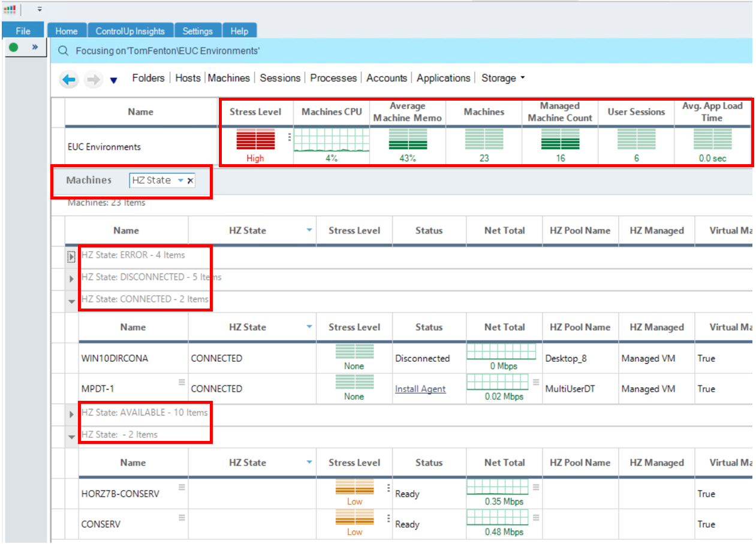The width and height of the screenshot is (756, 544).
Task: Click Low stress indicator for CONSERV
Action: (354, 523)
